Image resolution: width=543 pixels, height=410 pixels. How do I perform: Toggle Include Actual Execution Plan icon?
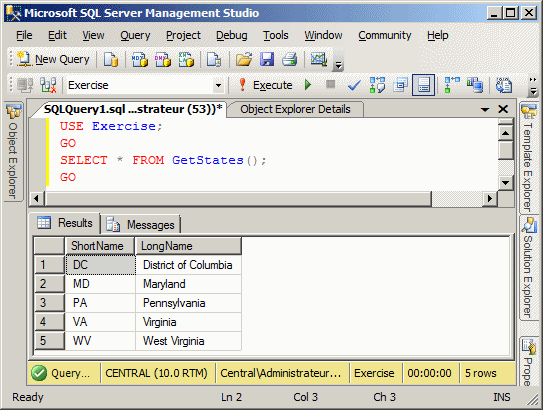pyautogui.click(x=452, y=85)
